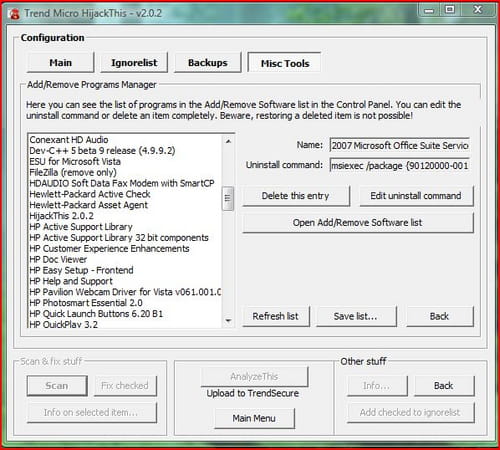This screenshot has width=500, height=450.
Task: Click the Save list... button
Action: point(356,316)
